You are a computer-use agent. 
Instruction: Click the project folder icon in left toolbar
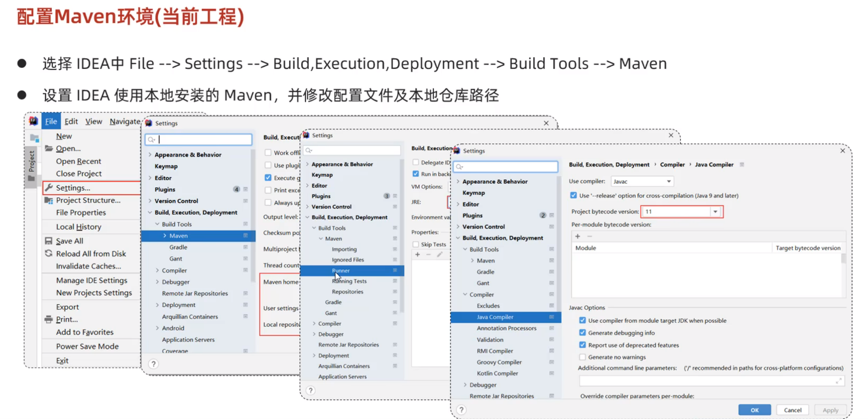[x=34, y=138]
